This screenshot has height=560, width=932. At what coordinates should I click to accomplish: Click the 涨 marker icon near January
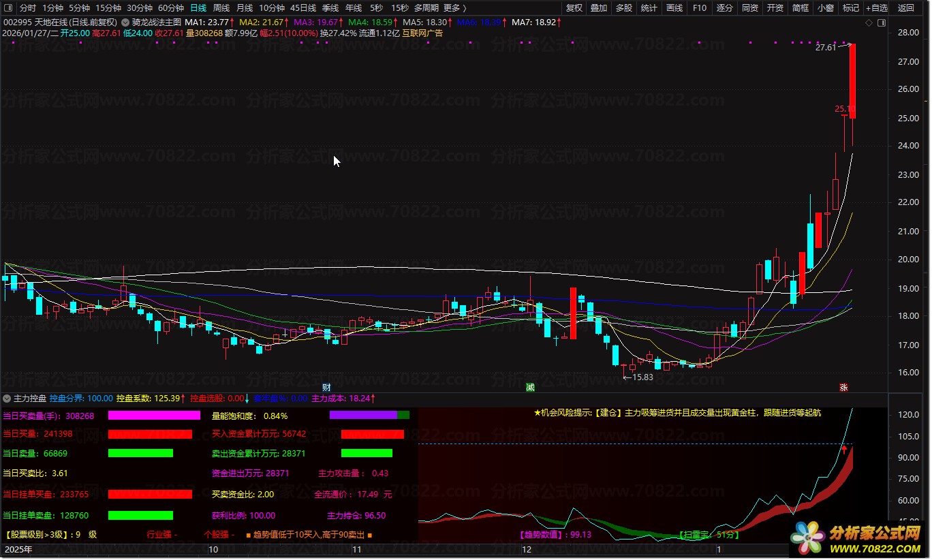[843, 387]
